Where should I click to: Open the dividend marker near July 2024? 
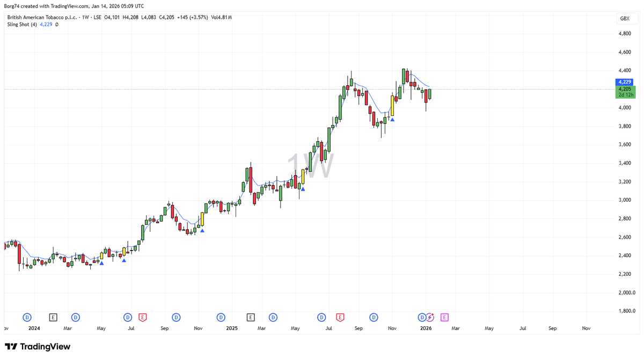(x=128, y=317)
